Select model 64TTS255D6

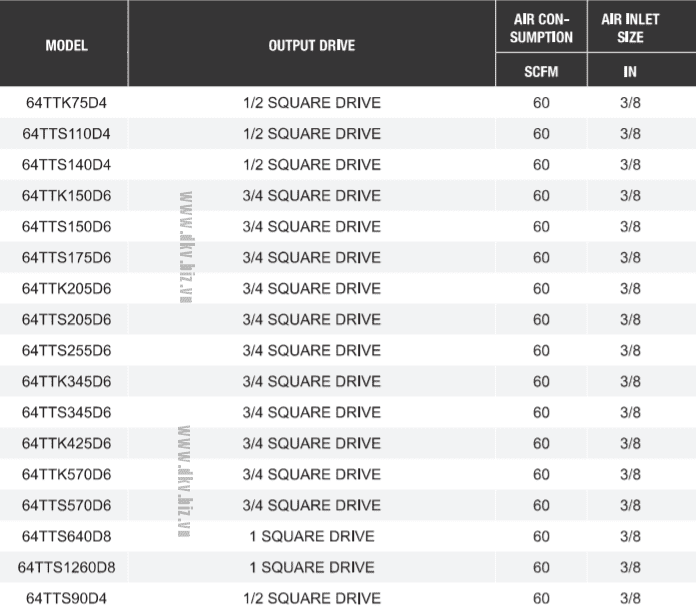[x=66, y=351]
